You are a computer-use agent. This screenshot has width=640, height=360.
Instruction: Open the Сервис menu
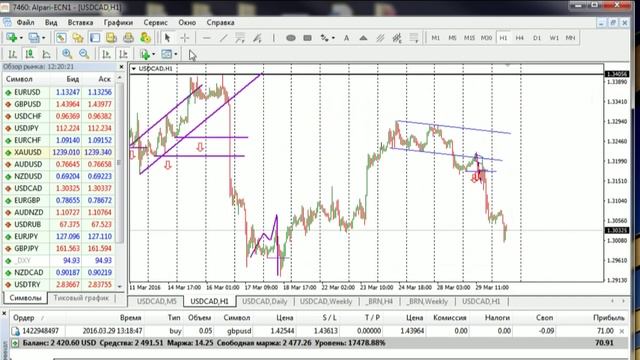pos(156,22)
